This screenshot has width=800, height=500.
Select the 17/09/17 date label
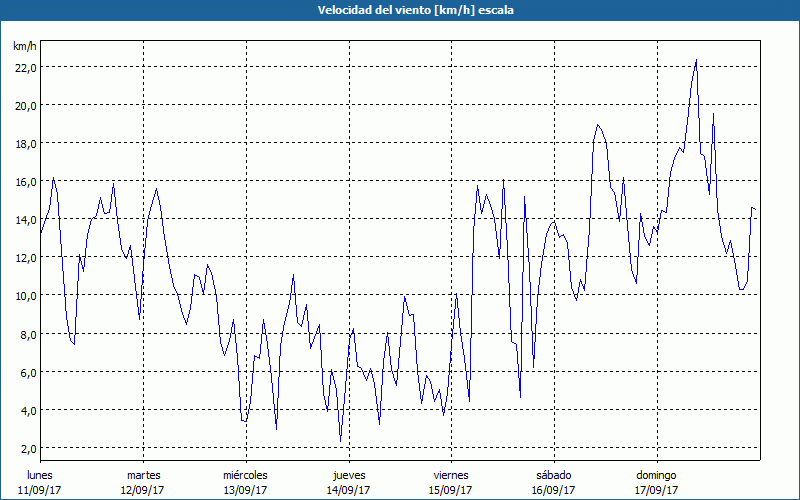656,490
